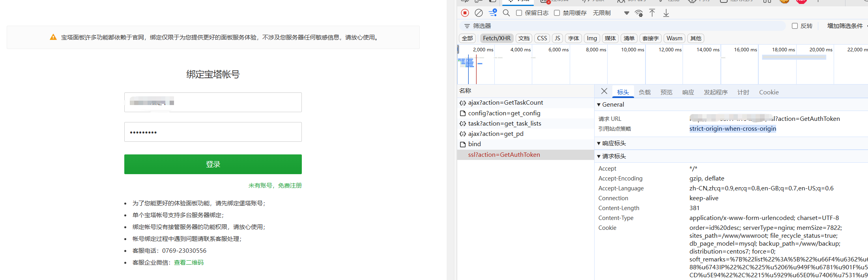Collapse the General section
This screenshot has width=868, height=280.
[x=599, y=105]
